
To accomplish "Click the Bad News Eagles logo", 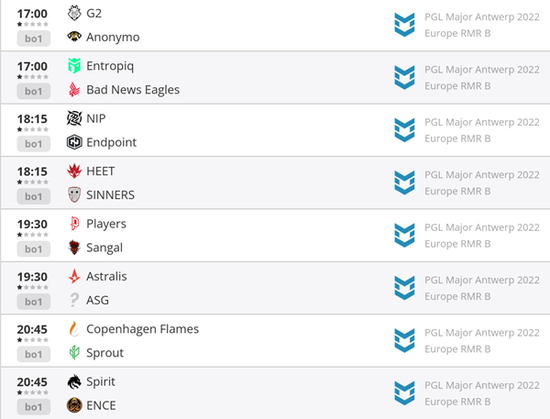I will 74,89.
